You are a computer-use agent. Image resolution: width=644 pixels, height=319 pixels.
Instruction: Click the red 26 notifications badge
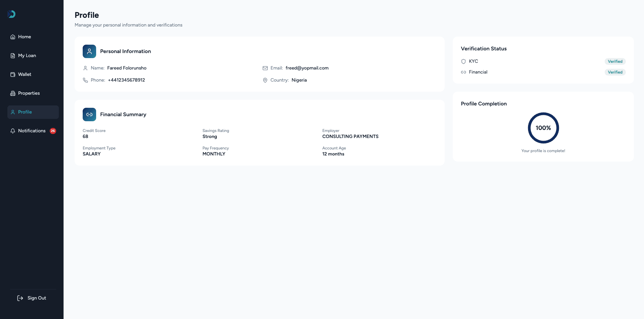click(53, 131)
